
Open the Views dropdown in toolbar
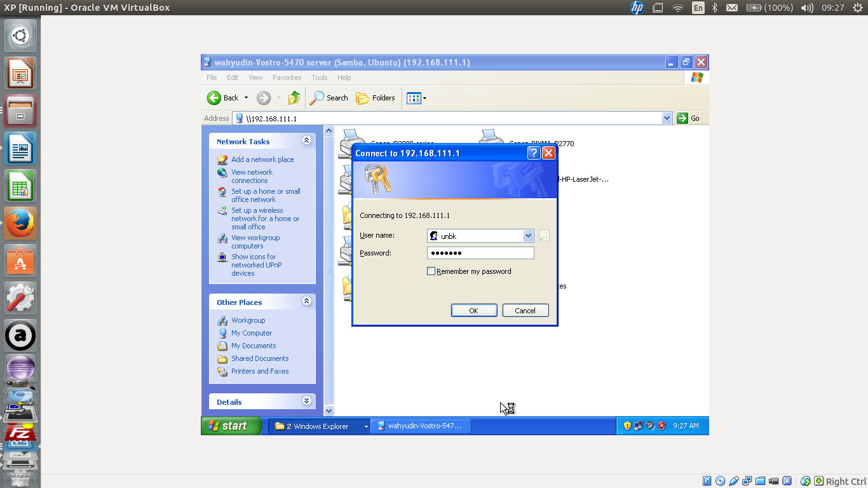tap(416, 98)
